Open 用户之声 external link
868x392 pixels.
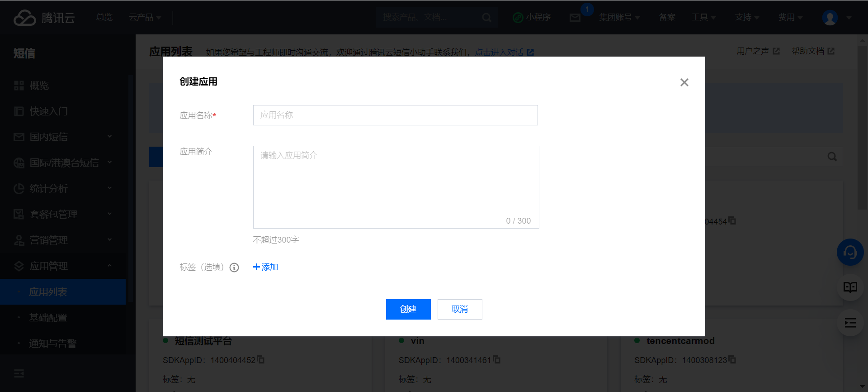(758, 51)
